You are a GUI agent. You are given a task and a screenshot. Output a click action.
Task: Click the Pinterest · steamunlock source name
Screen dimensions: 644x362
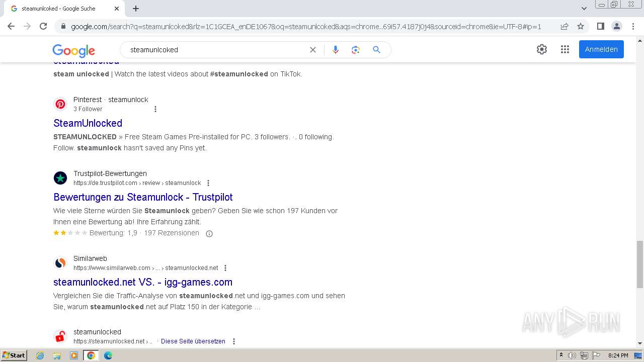point(111,100)
